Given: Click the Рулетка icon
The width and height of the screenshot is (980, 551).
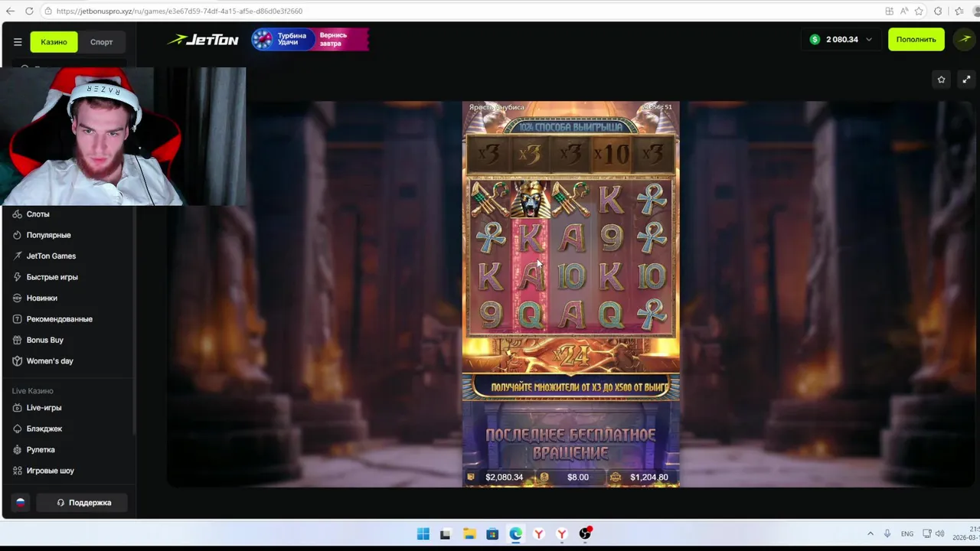Looking at the screenshot, I should click(x=17, y=450).
